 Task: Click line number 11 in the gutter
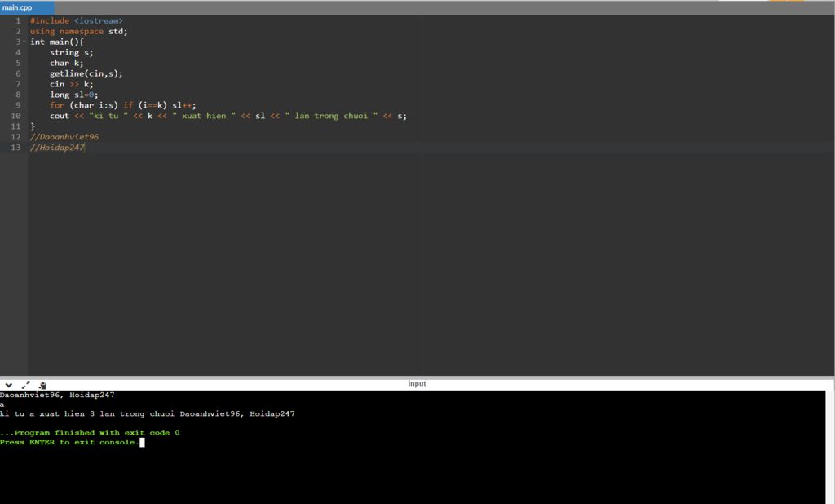pyautogui.click(x=16, y=126)
